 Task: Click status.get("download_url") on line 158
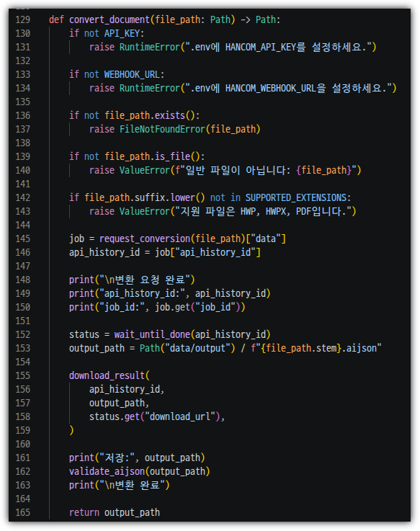click(x=154, y=417)
